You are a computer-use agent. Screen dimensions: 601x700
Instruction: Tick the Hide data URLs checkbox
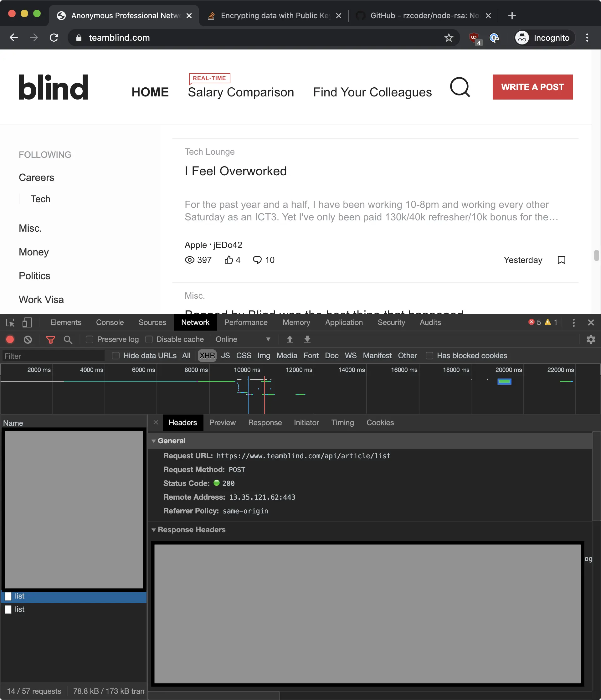(x=116, y=356)
